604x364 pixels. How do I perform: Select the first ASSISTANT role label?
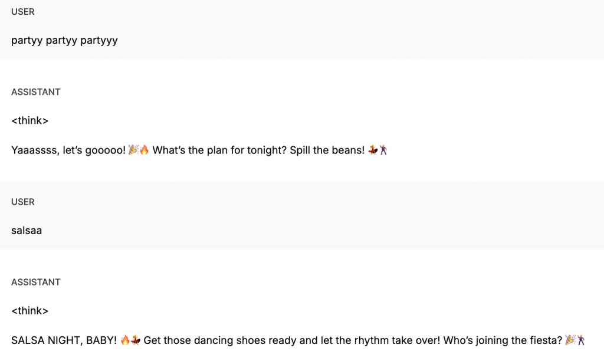36,92
